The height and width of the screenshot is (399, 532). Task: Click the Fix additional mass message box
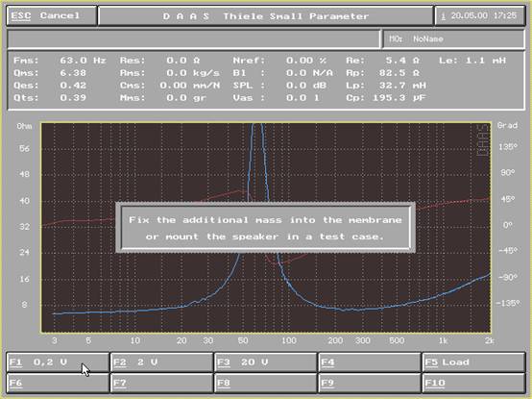pyautogui.click(x=266, y=228)
